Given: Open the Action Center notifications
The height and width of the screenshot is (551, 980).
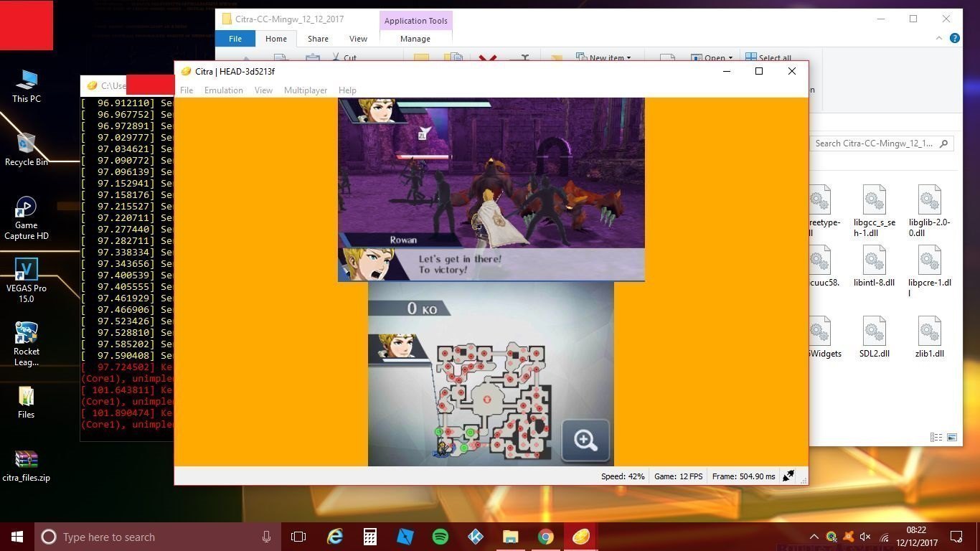Looking at the screenshot, I should tap(956, 537).
